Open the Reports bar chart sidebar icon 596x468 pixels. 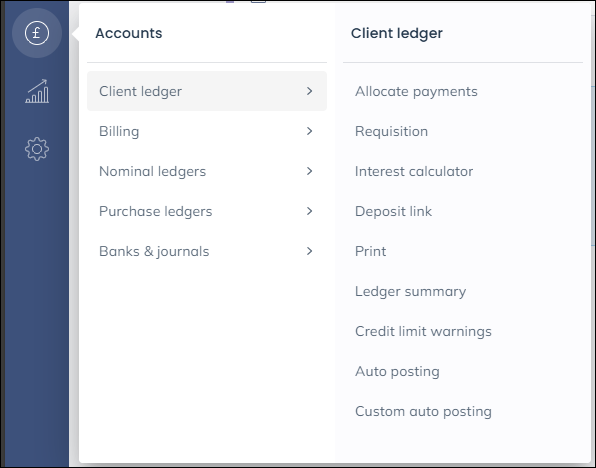(x=37, y=91)
